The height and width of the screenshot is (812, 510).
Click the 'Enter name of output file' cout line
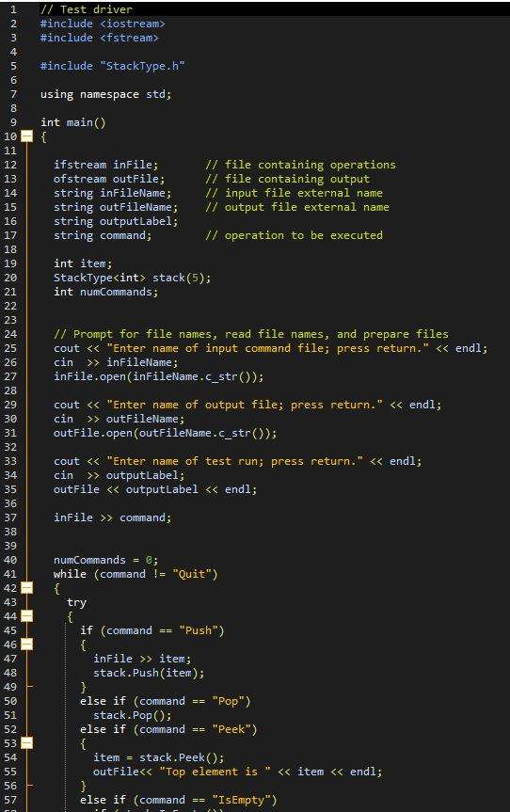(x=247, y=405)
